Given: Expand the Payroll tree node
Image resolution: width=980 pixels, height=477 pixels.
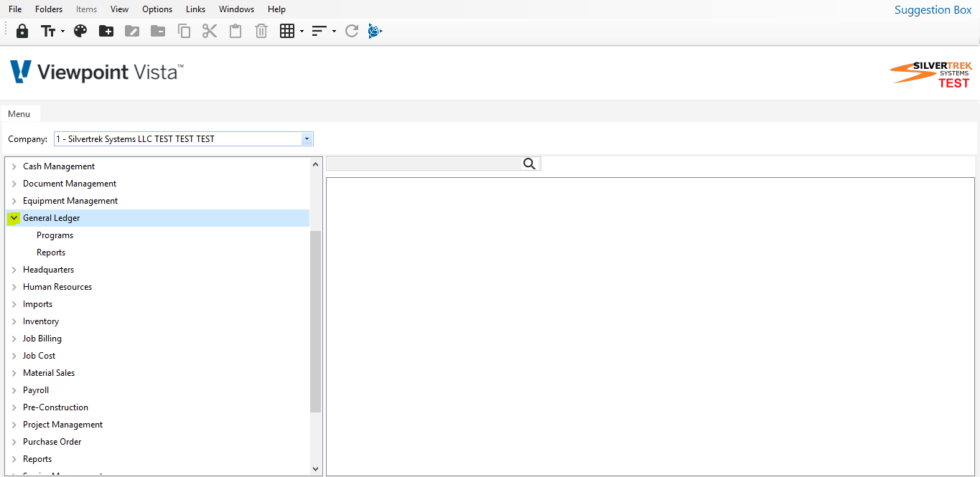Looking at the screenshot, I should click(14, 390).
